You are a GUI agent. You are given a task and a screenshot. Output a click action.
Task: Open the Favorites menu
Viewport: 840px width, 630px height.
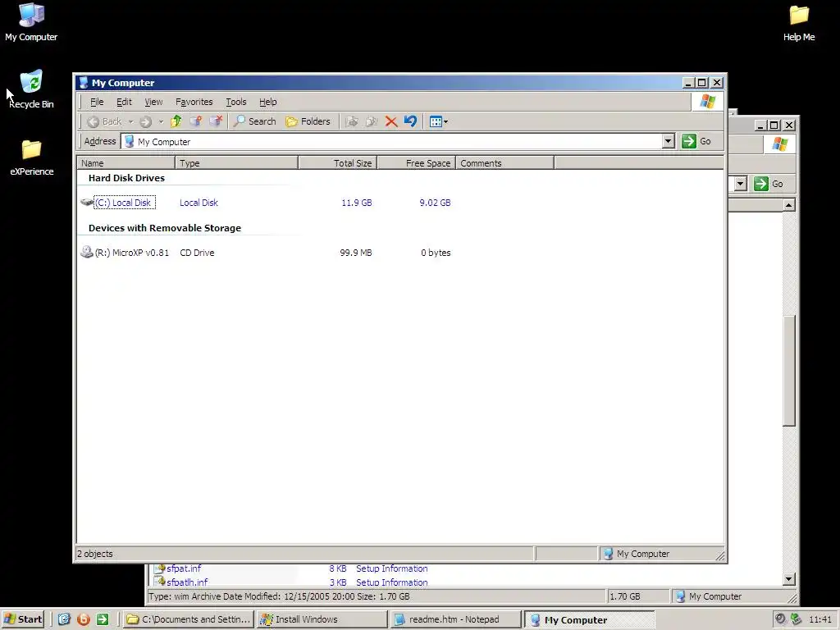(194, 102)
